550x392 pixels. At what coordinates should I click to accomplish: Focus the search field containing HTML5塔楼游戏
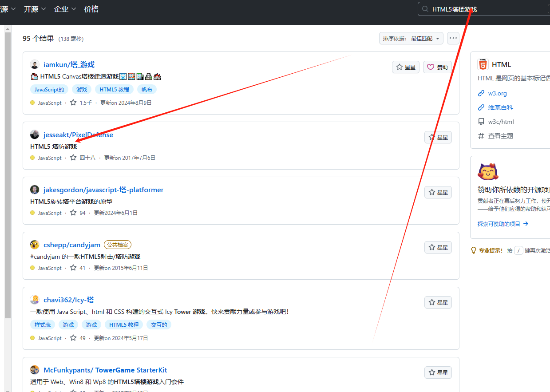[x=484, y=9]
